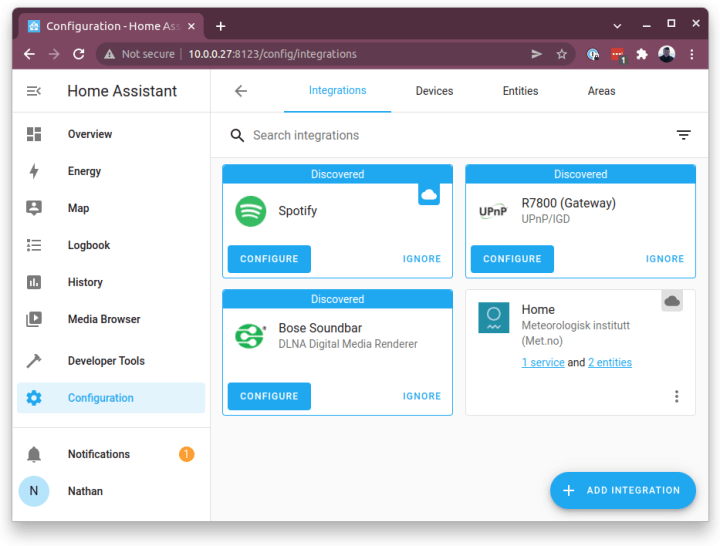Image resolution: width=720 pixels, height=546 pixels.
Task: Open the integrations filter icon
Action: tap(683, 135)
